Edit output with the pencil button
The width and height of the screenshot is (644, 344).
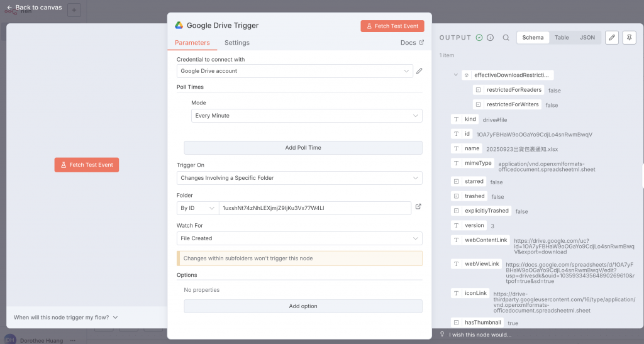point(611,37)
